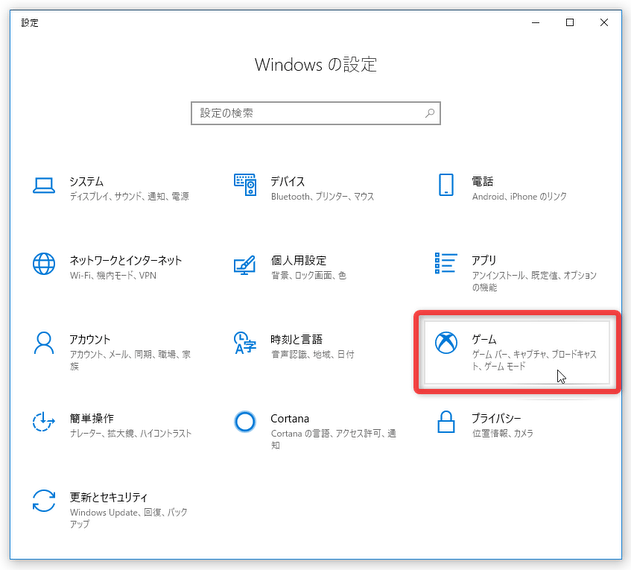This screenshot has width=631, height=570.
Task: Click the Wi-Fi、機内モード、VPN description
Action: pos(113,275)
